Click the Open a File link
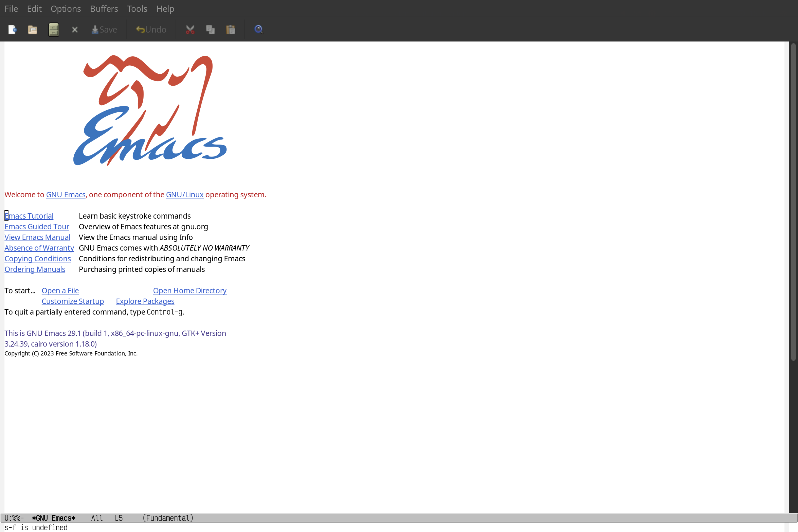Screen dimensions: 798x532 (60, 290)
